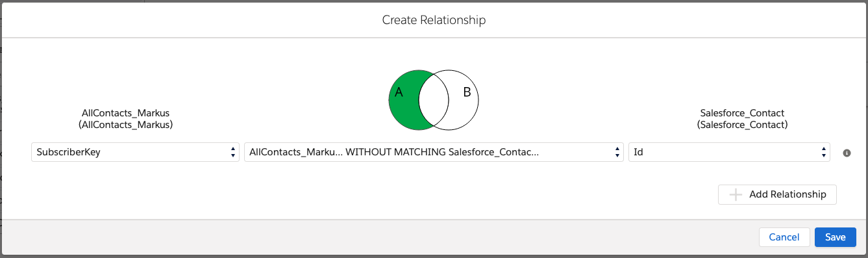Click the arrows on the SubscriberKey select
The image size is (868, 258).
tap(232, 152)
